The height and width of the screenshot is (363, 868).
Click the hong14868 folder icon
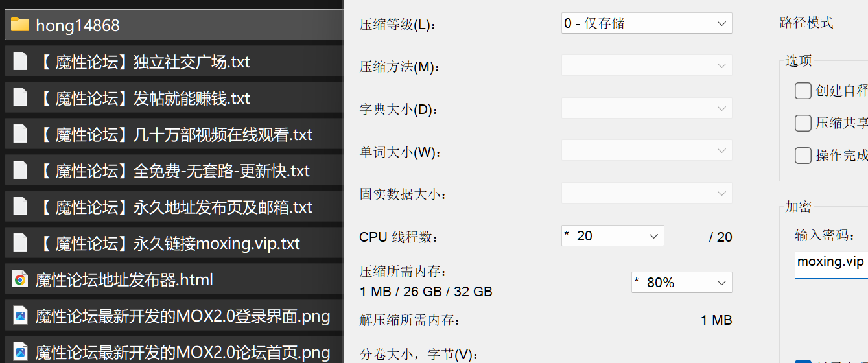[20, 25]
